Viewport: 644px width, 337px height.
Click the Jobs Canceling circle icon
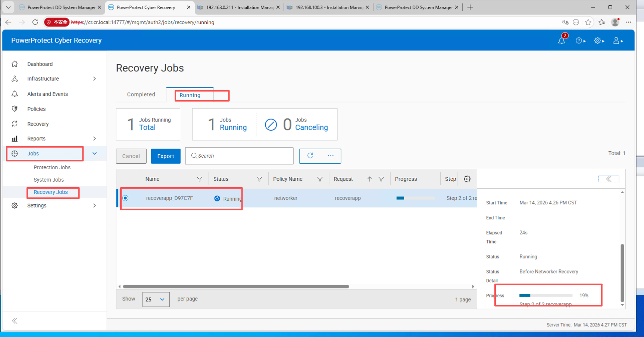271,124
